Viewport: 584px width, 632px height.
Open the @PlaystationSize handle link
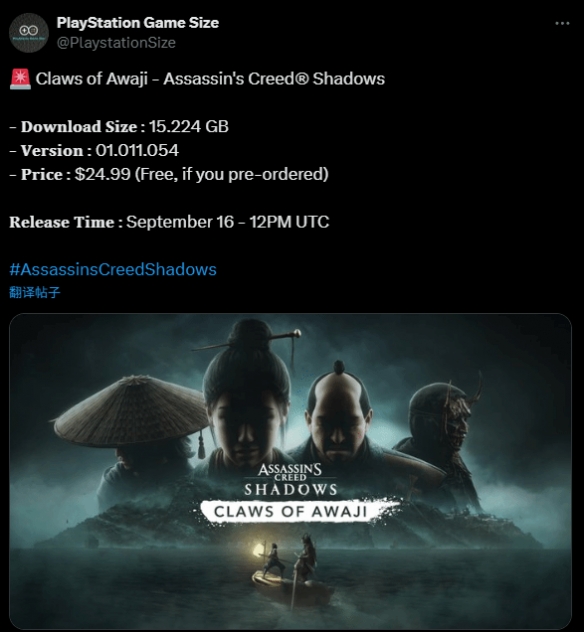click(116, 43)
